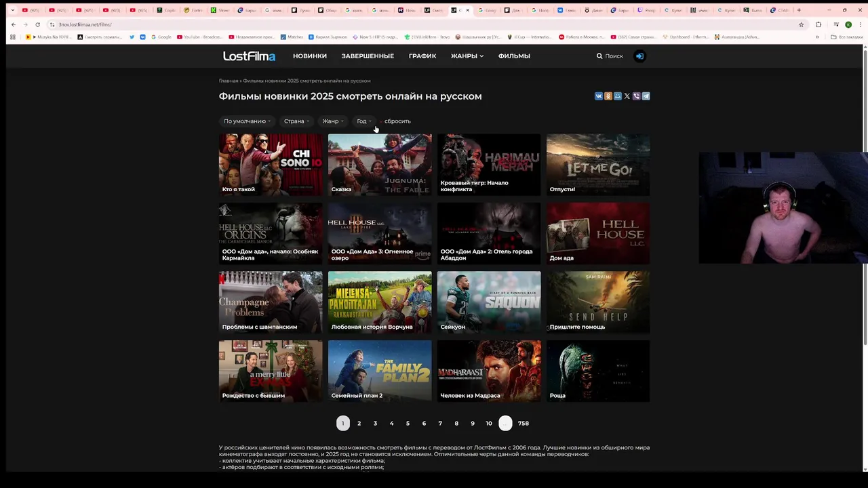Go back with browser back arrow
This screenshot has width=868, height=488.
[14, 24]
